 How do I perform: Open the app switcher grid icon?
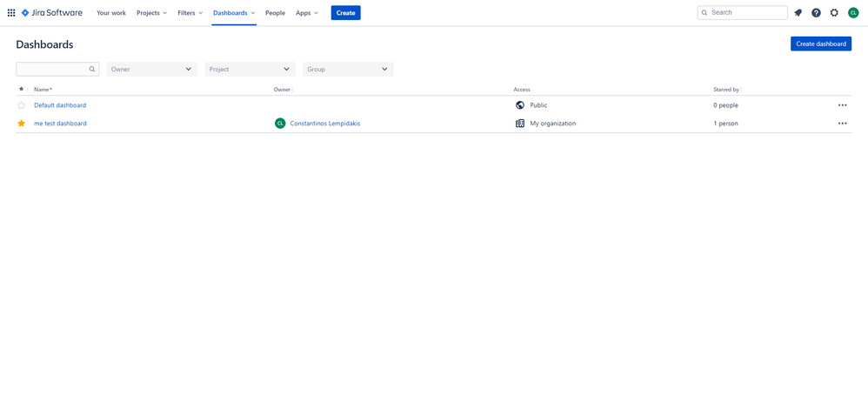tap(11, 13)
